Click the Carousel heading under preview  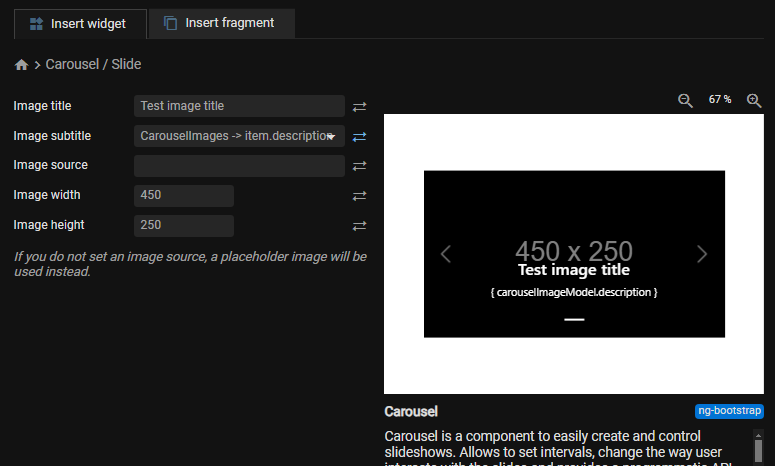coord(411,412)
